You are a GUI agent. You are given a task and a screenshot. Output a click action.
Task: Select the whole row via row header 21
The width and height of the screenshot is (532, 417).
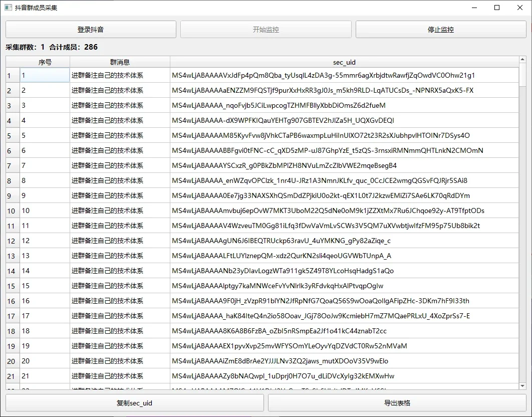[x=13, y=376]
